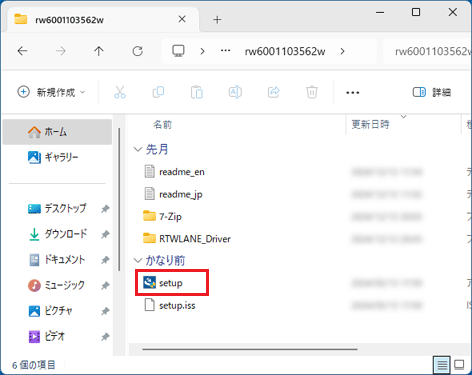The width and height of the screenshot is (472, 375).
Task: Open ミュージック in the sidebar
Action: [57, 285]
